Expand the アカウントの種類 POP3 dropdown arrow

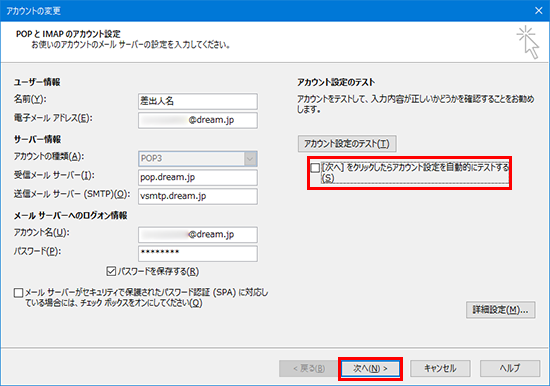click(250, 159)
